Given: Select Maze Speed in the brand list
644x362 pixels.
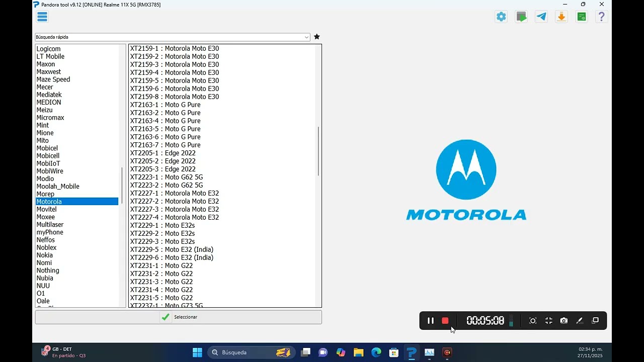Looking at the screenshot, I should tap(53, 79).
